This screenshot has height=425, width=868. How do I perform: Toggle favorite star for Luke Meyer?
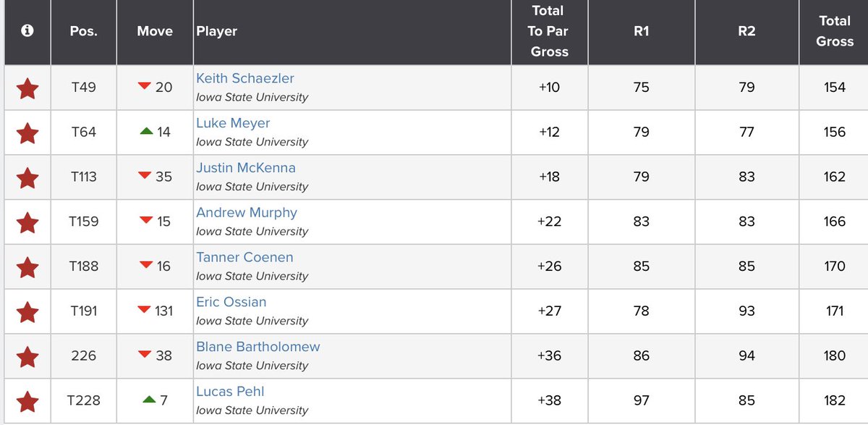coord(27,133)
